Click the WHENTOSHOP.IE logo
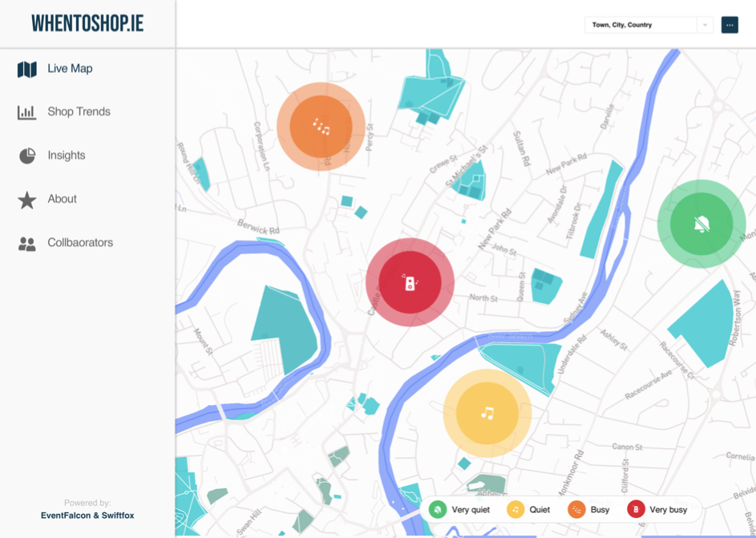The image size is (756, 538). [x=87, y=23]
